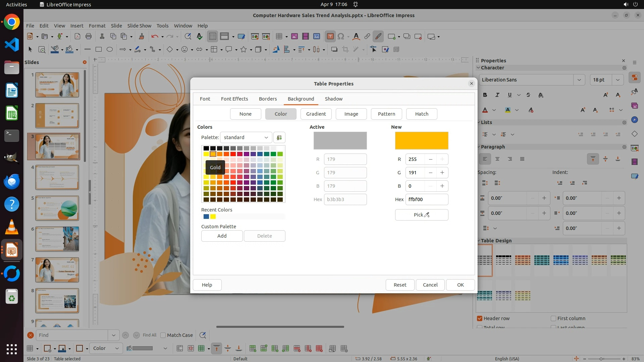
Task: Select the yellow recent color swatch
Action: click(213, 217)
